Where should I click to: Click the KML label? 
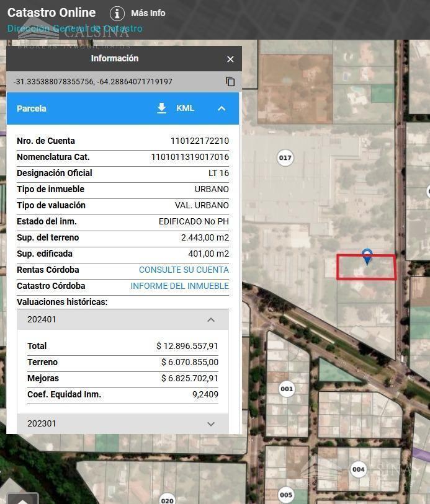[x=186, y=108]
